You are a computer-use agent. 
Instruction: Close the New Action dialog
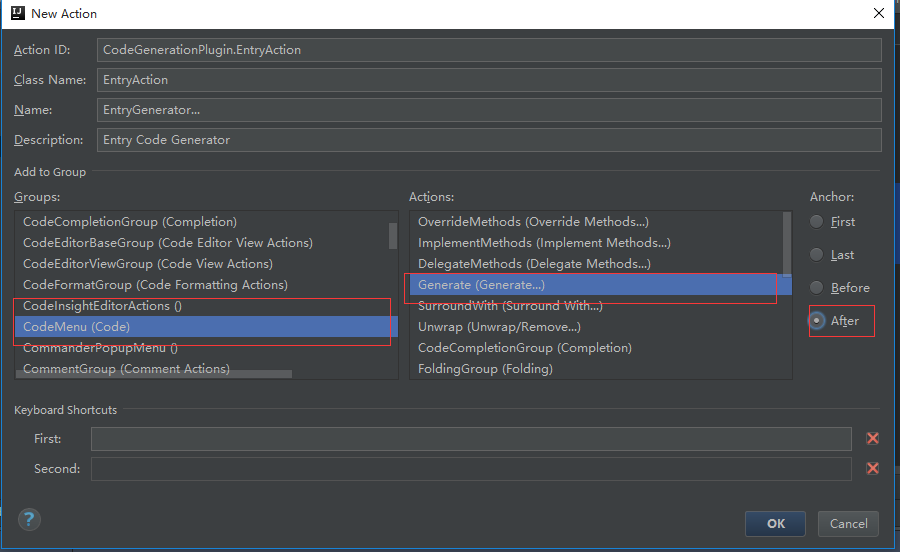point(879,13)
